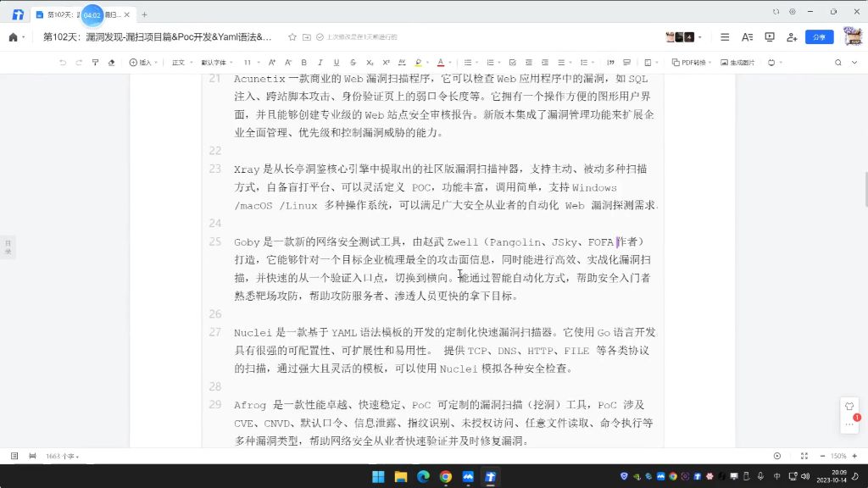Open the text alignment dropdown

tap(564, 63)
